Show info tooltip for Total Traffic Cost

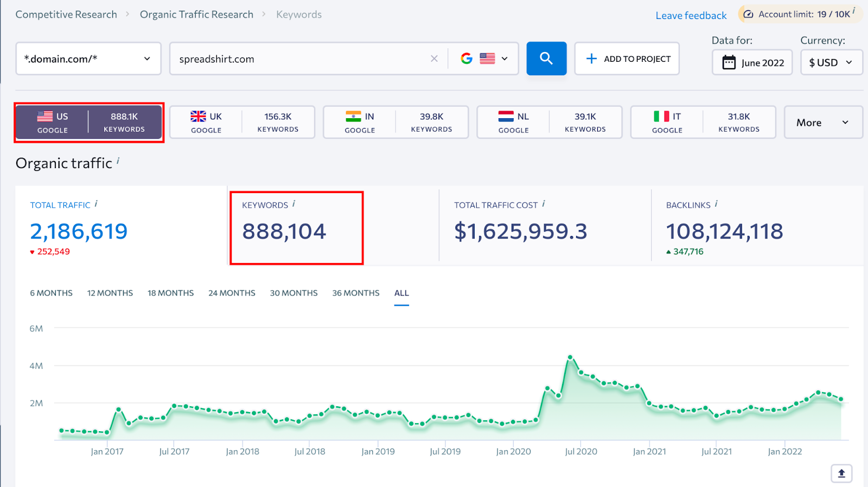click(543, 204)
